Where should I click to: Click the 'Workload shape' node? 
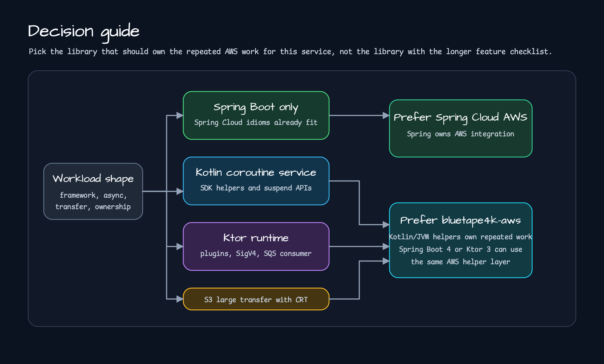tap(93, 191)
